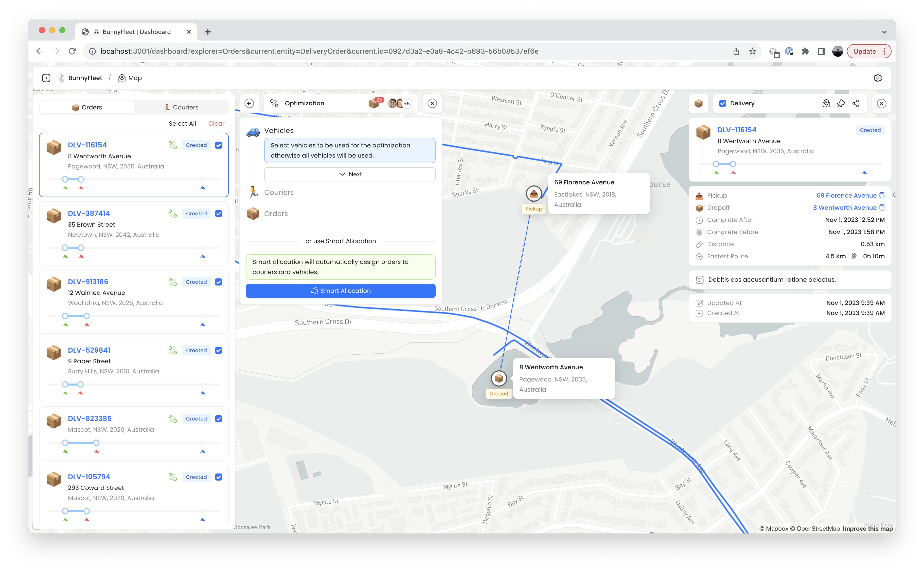The image size is (924, 571).
Task: Click the settings gear icon in header
Action: [878, 78]
